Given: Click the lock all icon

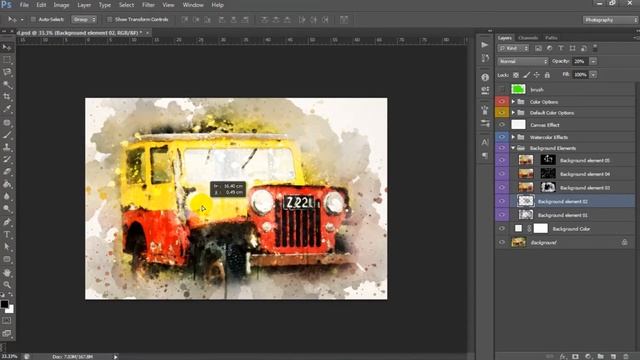Looking at the screenshot, I should point(547,75).
